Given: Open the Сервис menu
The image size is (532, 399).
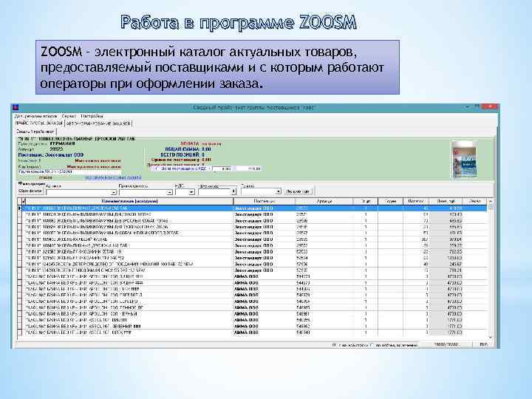Looking at the screenshot, I should 69,116.
